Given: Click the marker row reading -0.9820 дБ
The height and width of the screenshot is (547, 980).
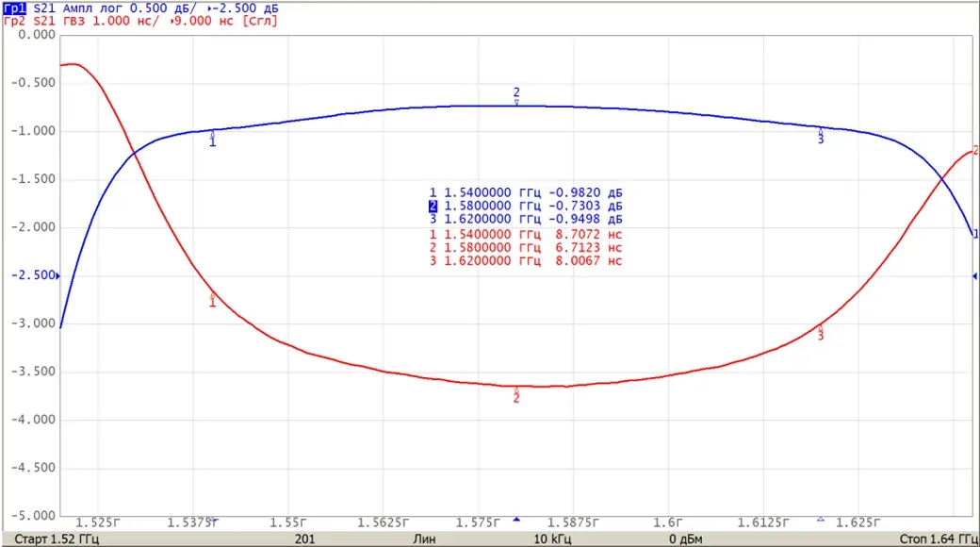Looking at the screenshot, I should 526,192.
